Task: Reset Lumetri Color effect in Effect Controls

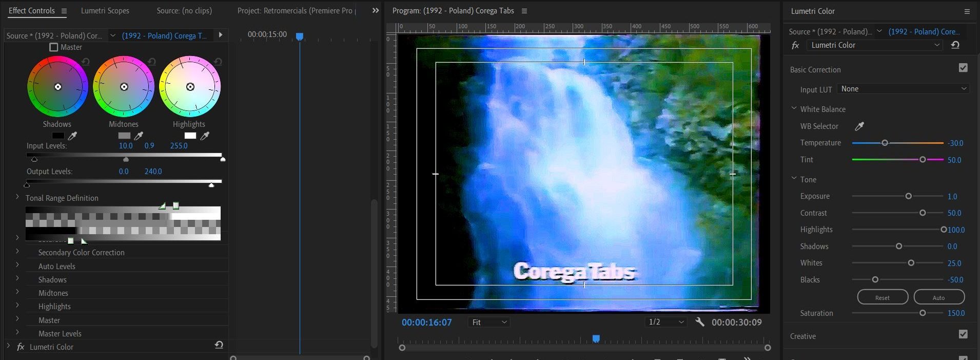Action: click(219, 345)
